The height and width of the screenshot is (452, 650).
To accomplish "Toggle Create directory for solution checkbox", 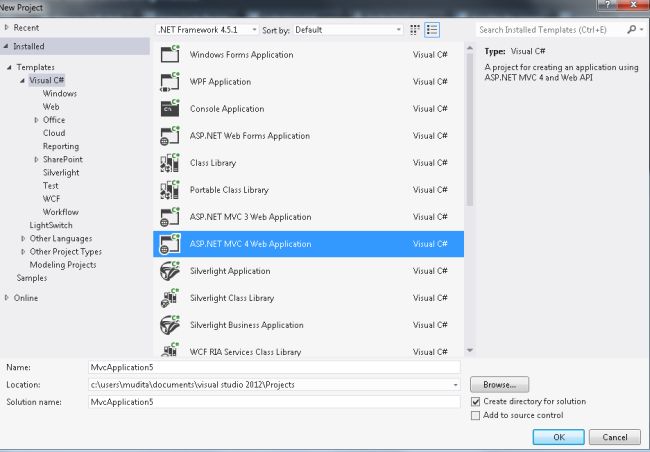I will point(475,401).
